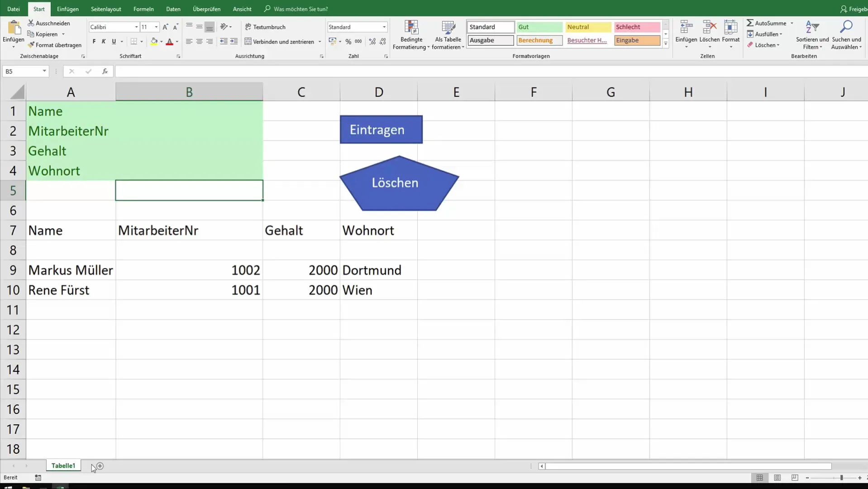
Task: Align text left
Action: [x=189, y=42]
